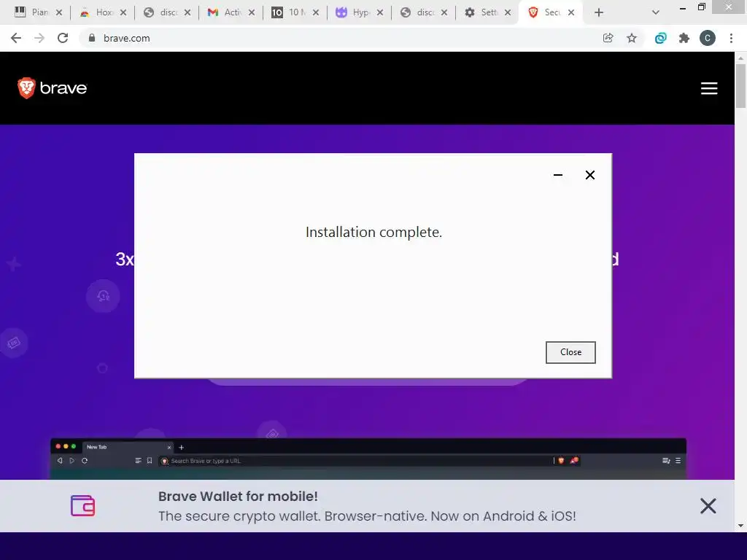Click the lock icon next to brave.com
747x560 pixels.
92,38
